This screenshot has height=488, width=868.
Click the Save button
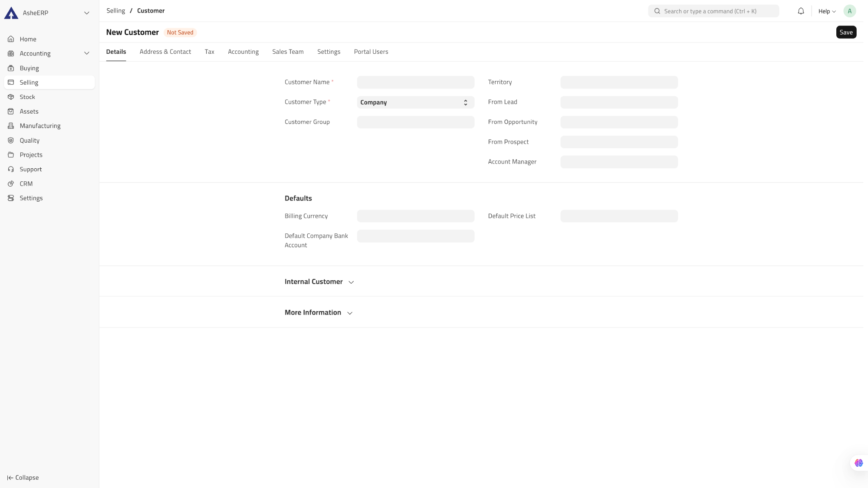coord(846,33)
